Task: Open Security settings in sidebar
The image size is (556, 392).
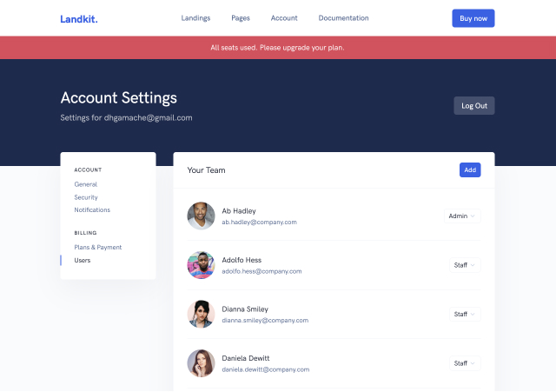Action: (86, 197)
